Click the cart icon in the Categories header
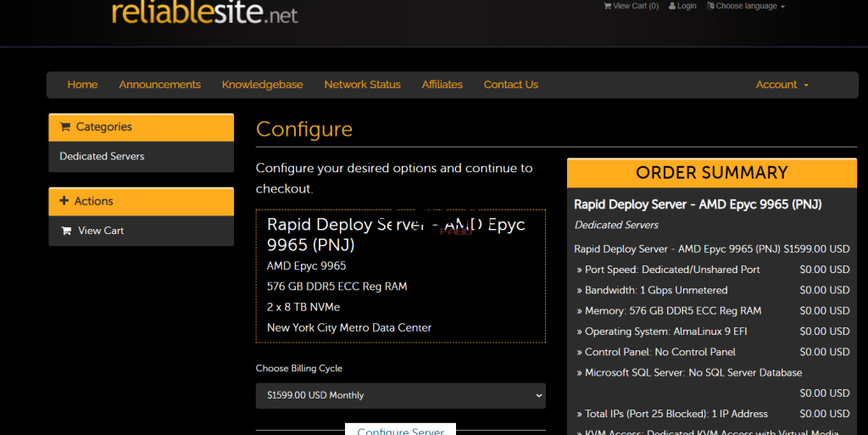Image resolution: width=868 pixels, height=435 pixels. (65, 127)
